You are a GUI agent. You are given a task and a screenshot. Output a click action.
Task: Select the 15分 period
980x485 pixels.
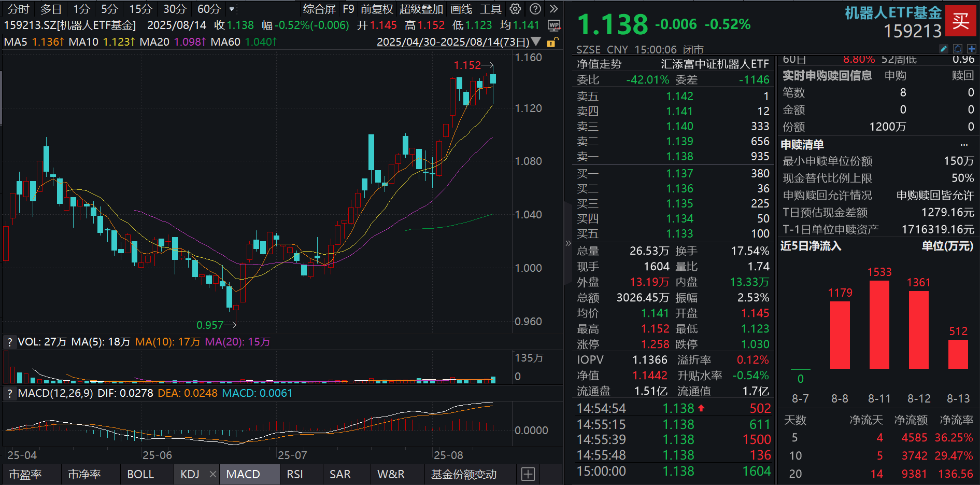[140, 9]
